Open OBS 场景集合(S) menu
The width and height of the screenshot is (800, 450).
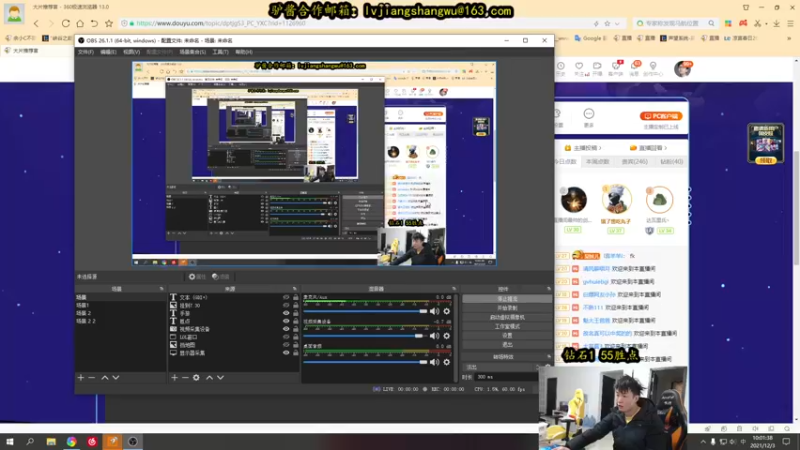click(x=192, y=52)
